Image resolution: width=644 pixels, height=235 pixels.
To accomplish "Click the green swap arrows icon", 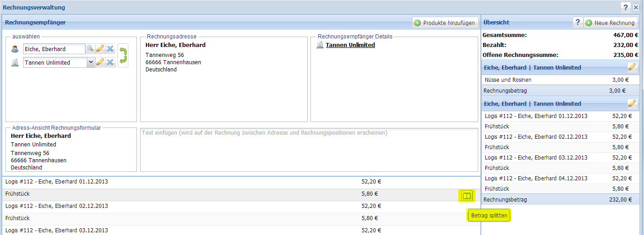I will (123, 56).
